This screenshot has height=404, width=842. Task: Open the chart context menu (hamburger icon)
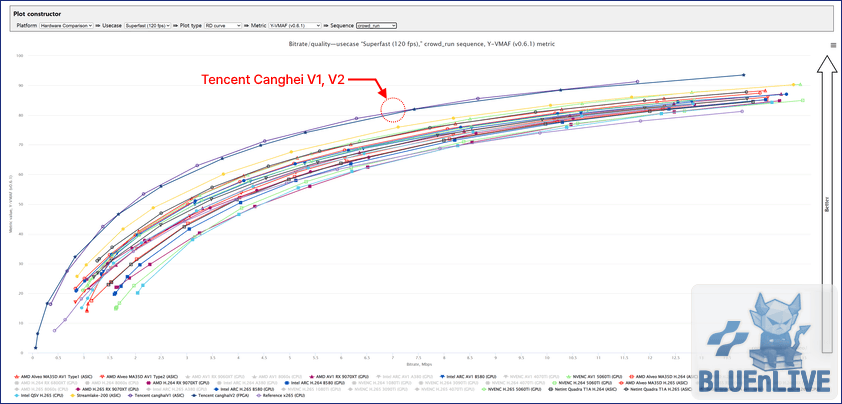[x=833, y=45]
